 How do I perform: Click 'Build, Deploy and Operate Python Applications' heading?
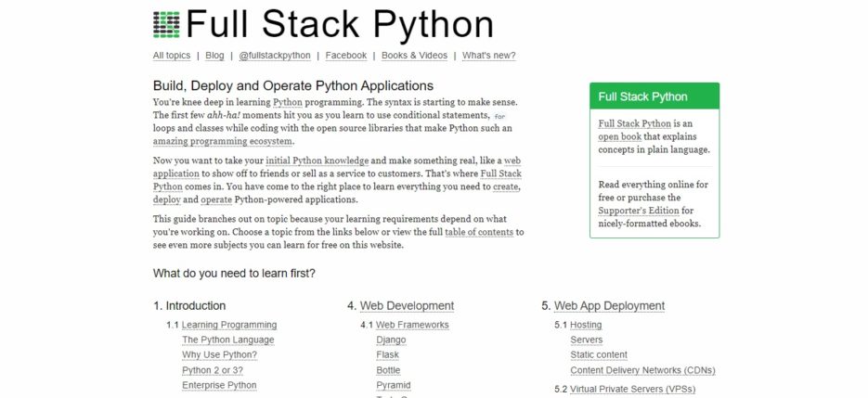tap(293, 85)
